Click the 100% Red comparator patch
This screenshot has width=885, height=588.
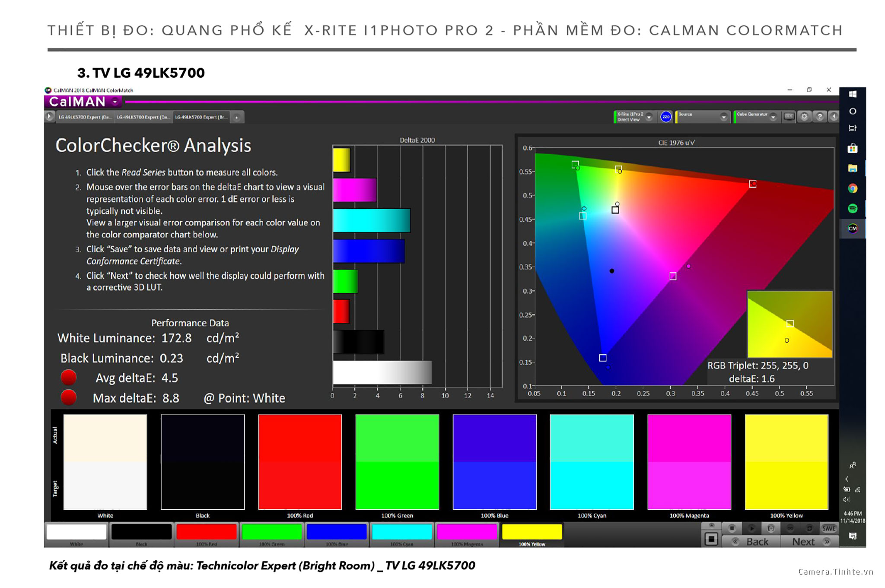click(300, 462)
